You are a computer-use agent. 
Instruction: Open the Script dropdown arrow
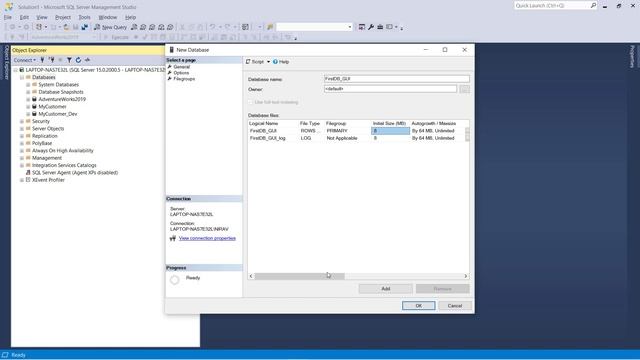[268, 62]
